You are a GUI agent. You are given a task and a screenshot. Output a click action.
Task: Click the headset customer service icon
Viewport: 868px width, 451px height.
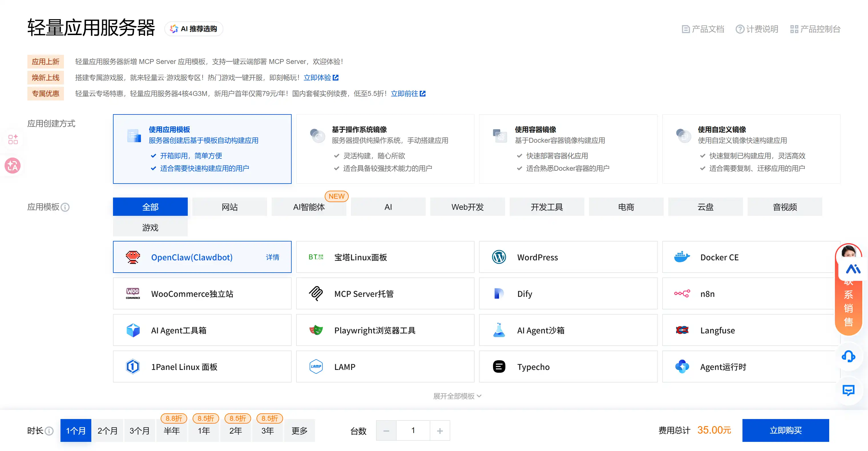point(849,356)
